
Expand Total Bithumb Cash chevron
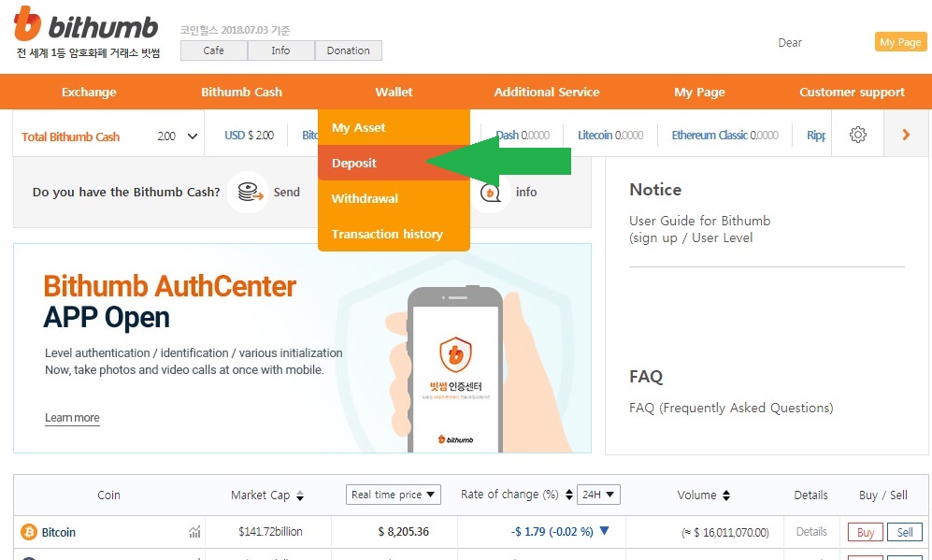coord(193,136)
